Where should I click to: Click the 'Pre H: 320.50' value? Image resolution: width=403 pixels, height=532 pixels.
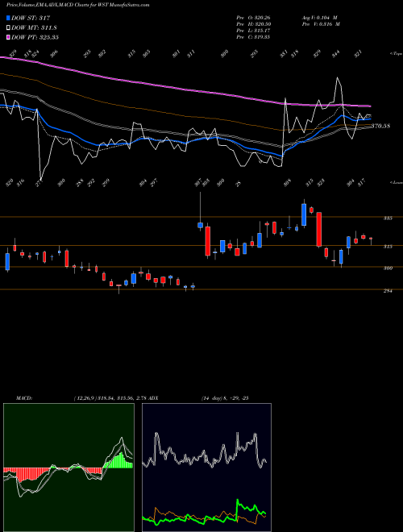[x=253, y=24]
